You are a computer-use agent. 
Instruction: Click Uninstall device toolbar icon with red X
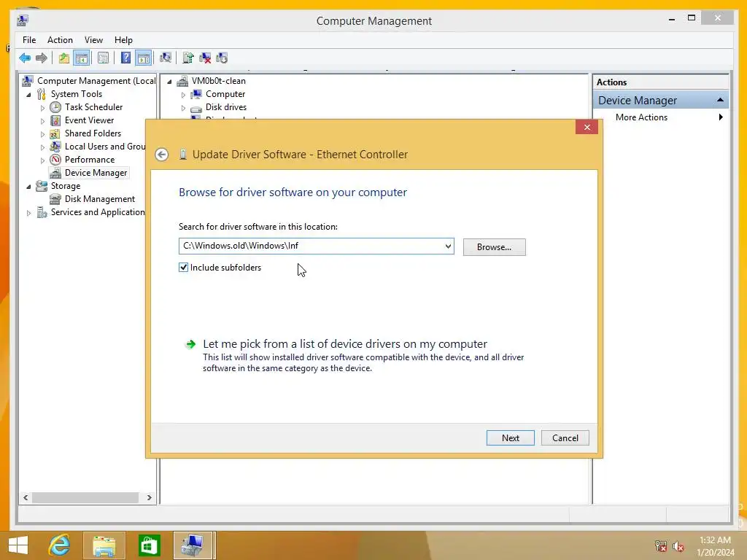click(205, 58)
